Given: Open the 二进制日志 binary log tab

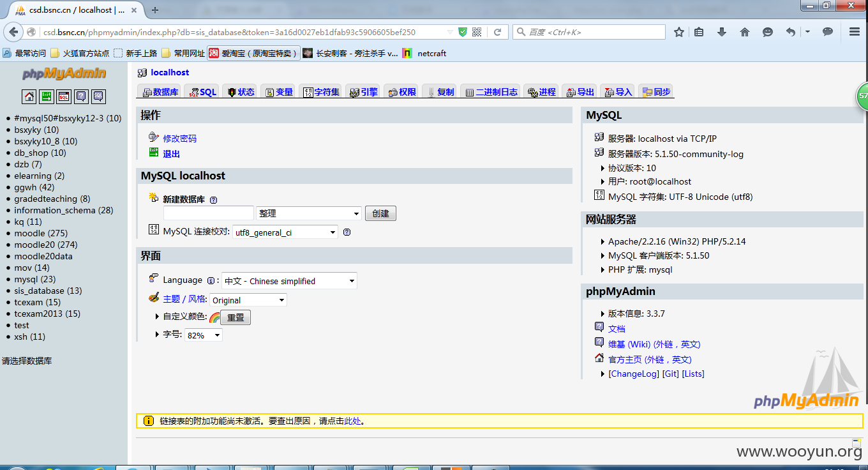Looking at the screenshot, I should pos(491,92).
